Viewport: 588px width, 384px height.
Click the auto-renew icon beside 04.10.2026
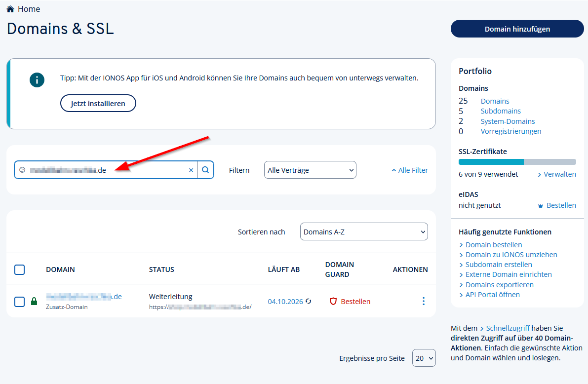308,301
